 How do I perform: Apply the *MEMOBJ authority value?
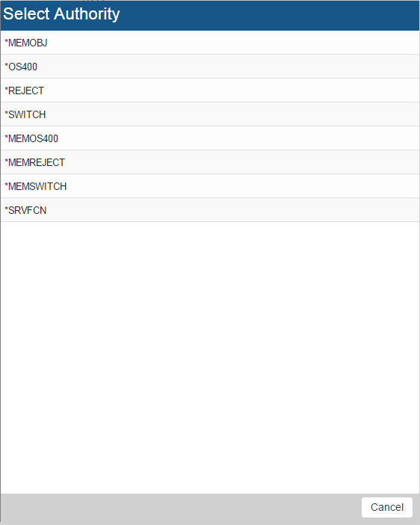tap(210, 43)
